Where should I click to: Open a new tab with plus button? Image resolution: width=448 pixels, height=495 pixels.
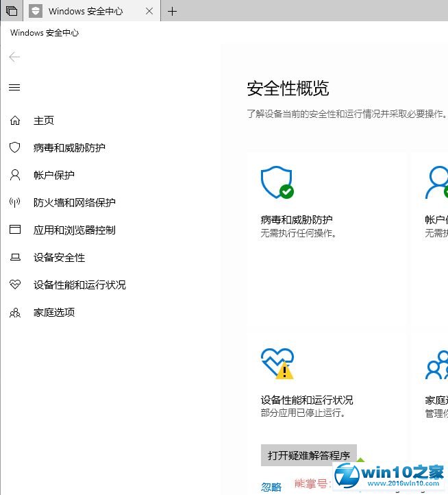tap(172, 11)
